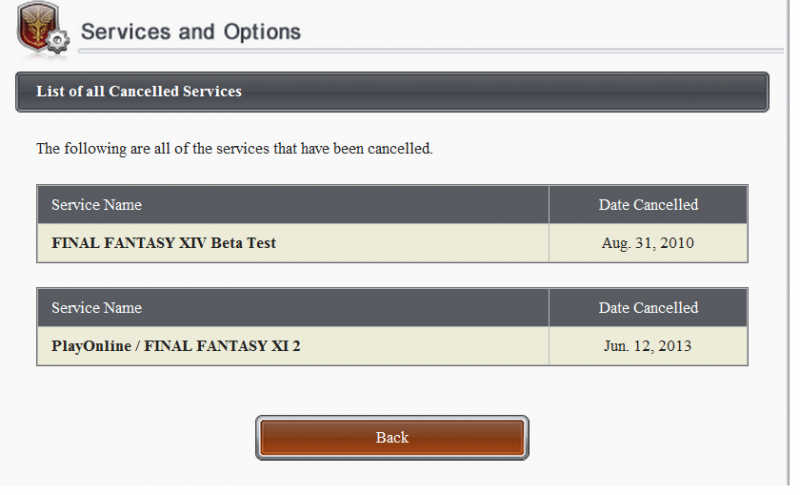800x495 pixels.
Task: Click the second table's Date Cancelled header
Action: [648, 308]
